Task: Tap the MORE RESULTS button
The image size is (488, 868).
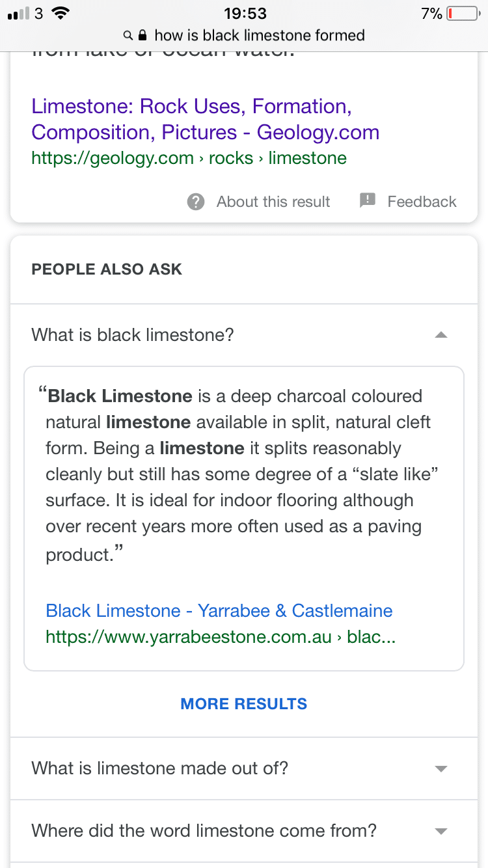Action: coord(244,704)
